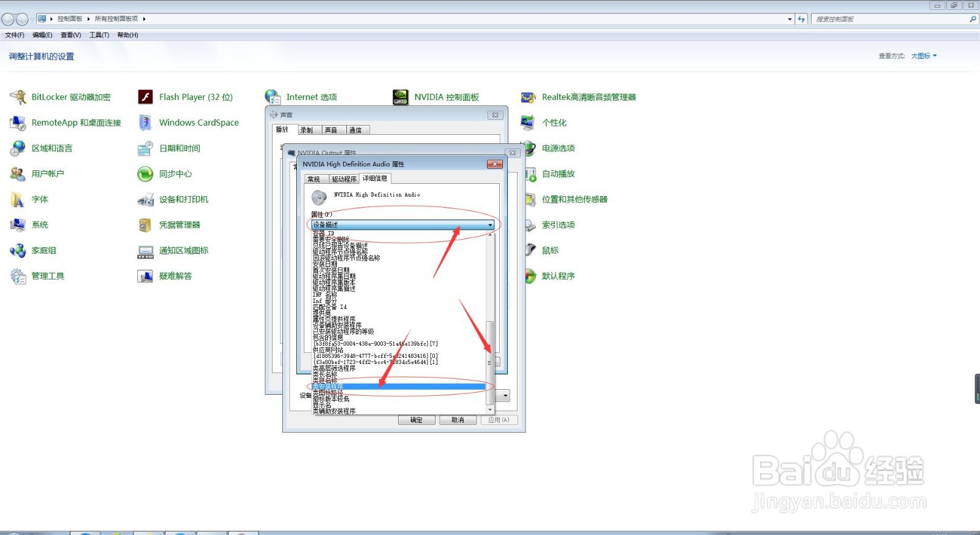Open the 系统 computer icon
This screenshot has width=980, height=535.
click(x=18, y=225)
